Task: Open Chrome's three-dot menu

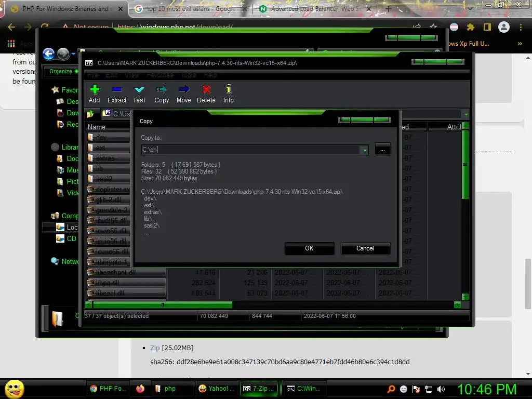Action: (521, 27)
